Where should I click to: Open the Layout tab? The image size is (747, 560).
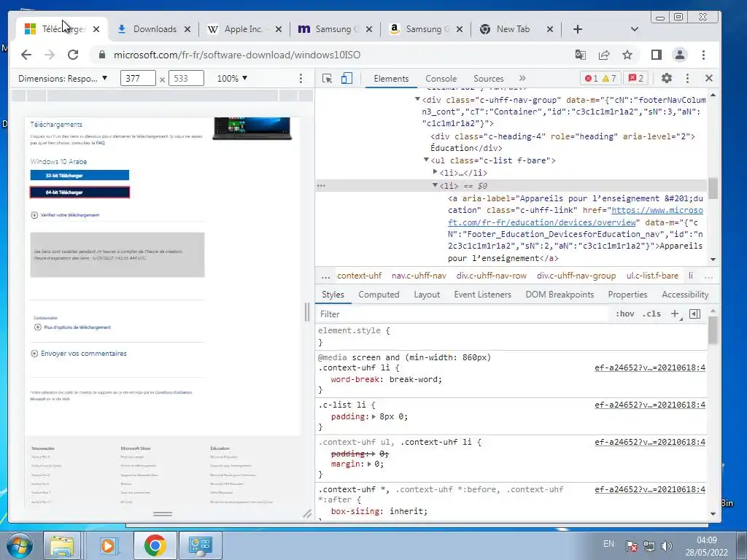pos(427,295)
